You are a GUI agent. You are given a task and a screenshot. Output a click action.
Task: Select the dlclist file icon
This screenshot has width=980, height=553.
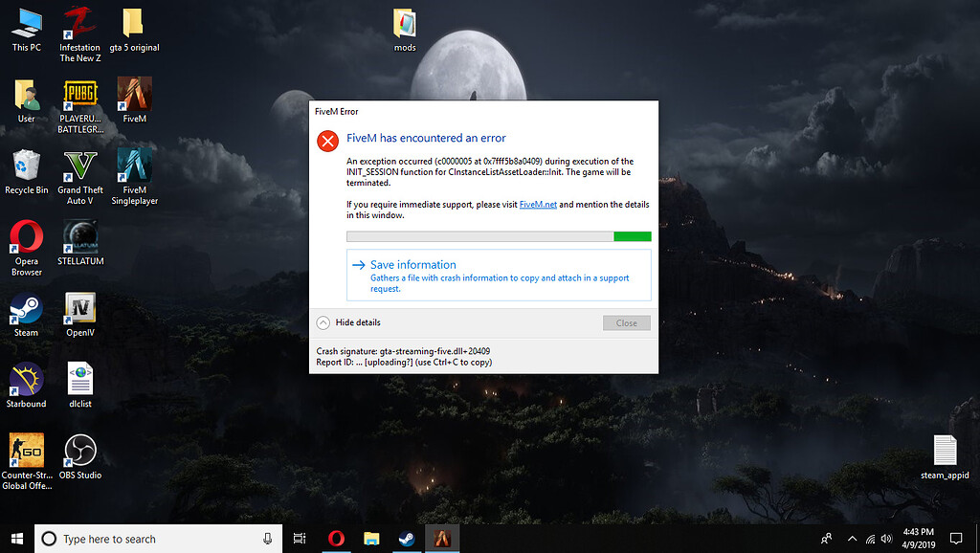point(80,386)
